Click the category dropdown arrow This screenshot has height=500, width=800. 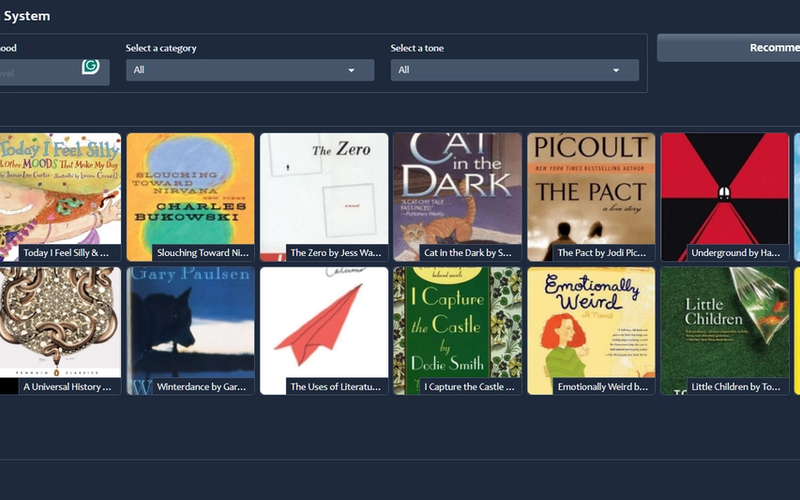pos(352,70)
